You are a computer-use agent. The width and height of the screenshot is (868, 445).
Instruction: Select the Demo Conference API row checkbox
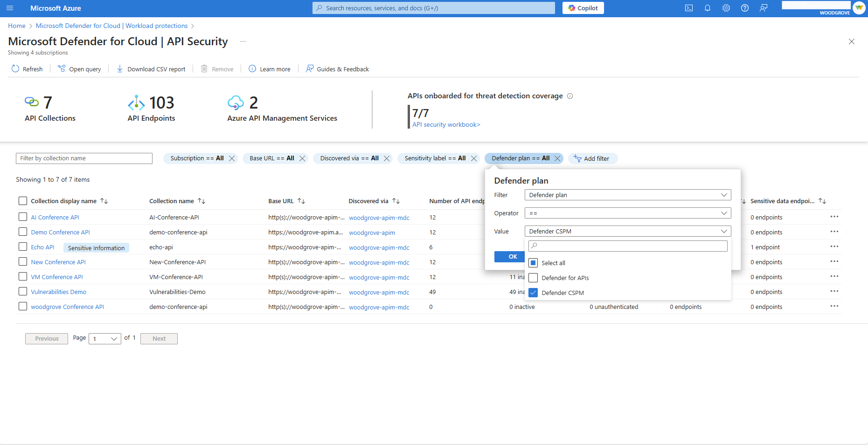23,232
